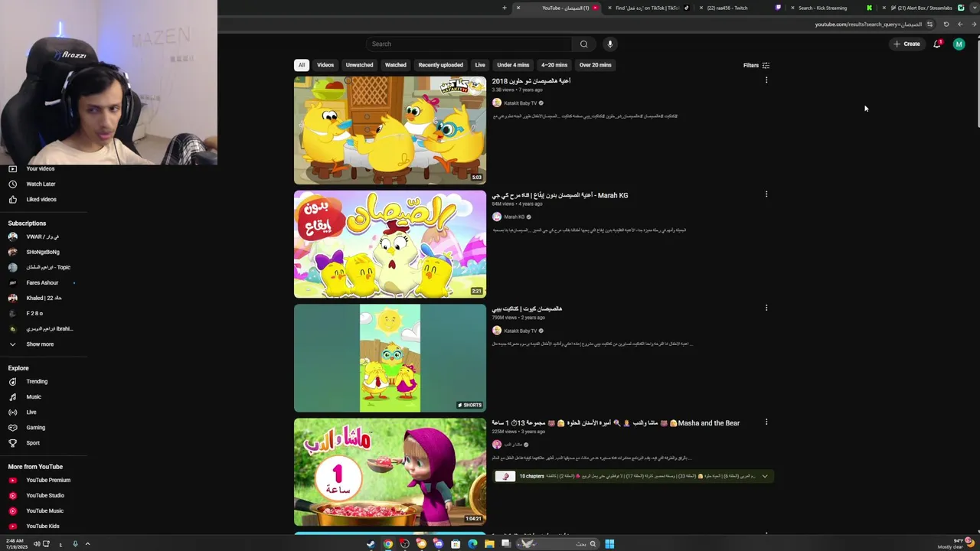Open a new browser tab
This screenshot has width=980, height=551.
pos(504,8)
